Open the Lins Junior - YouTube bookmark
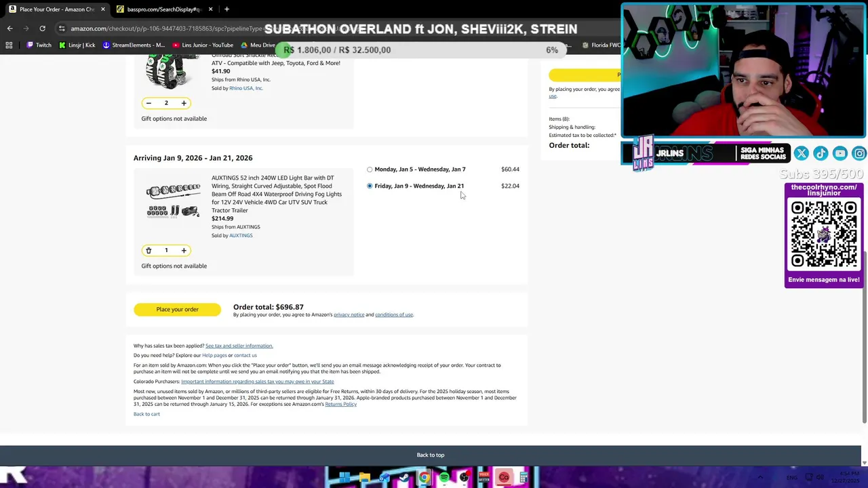The height and width of the screenshot is (488, 868). coord(203,45)
